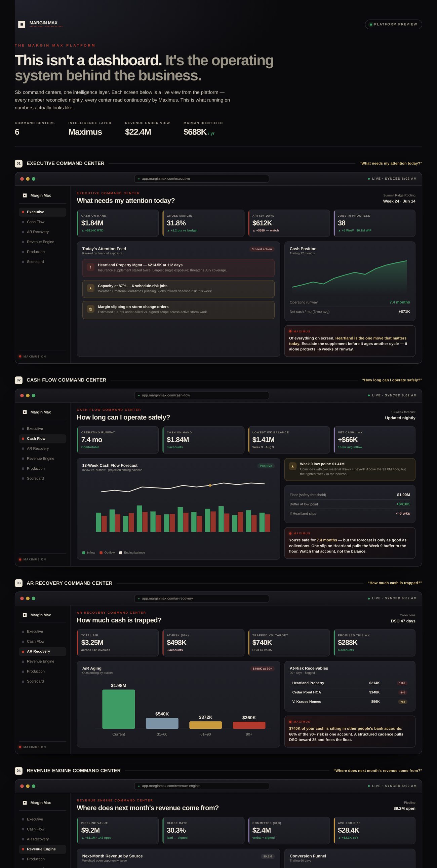
Task: Click Live Synced status in Executive window
Action: tap(392, 179)
